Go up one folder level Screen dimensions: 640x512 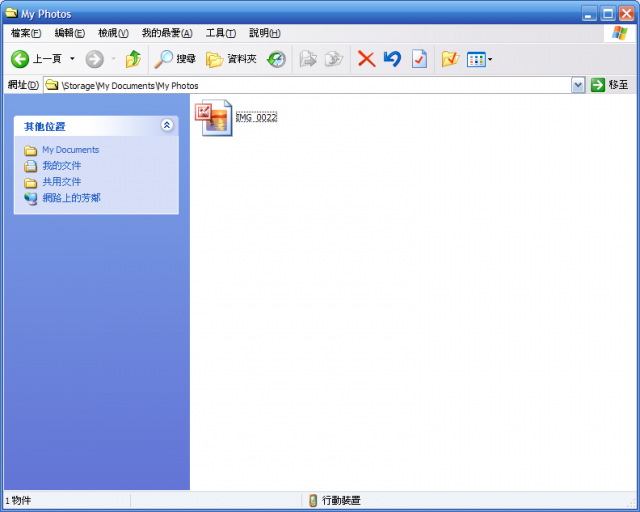(133, 59)
